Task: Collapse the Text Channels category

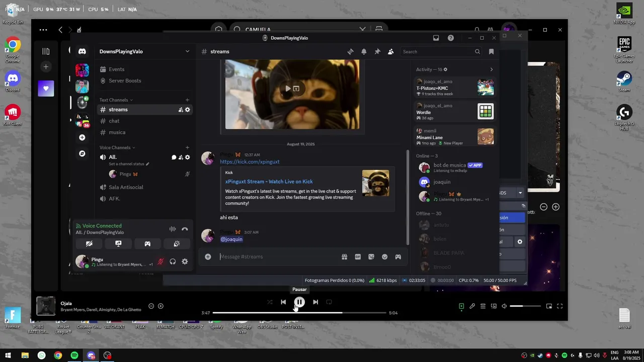Action: click(x=116, y=100)
